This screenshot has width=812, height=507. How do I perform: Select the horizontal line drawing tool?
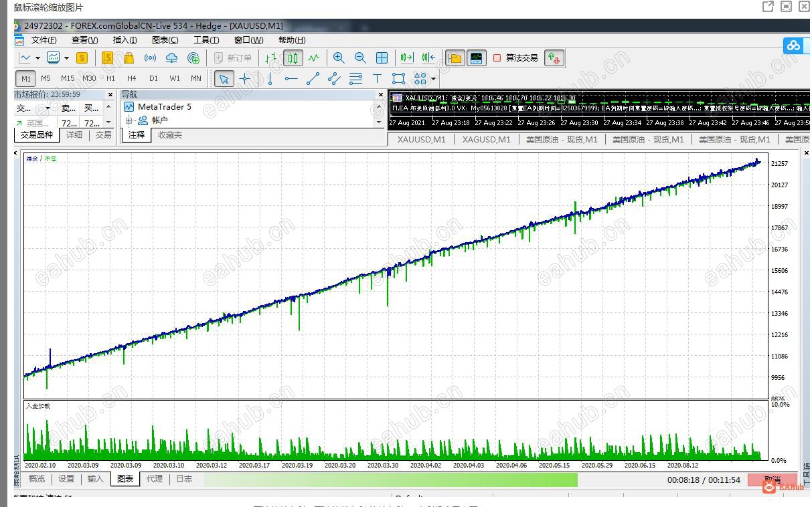tap(291, 79)
